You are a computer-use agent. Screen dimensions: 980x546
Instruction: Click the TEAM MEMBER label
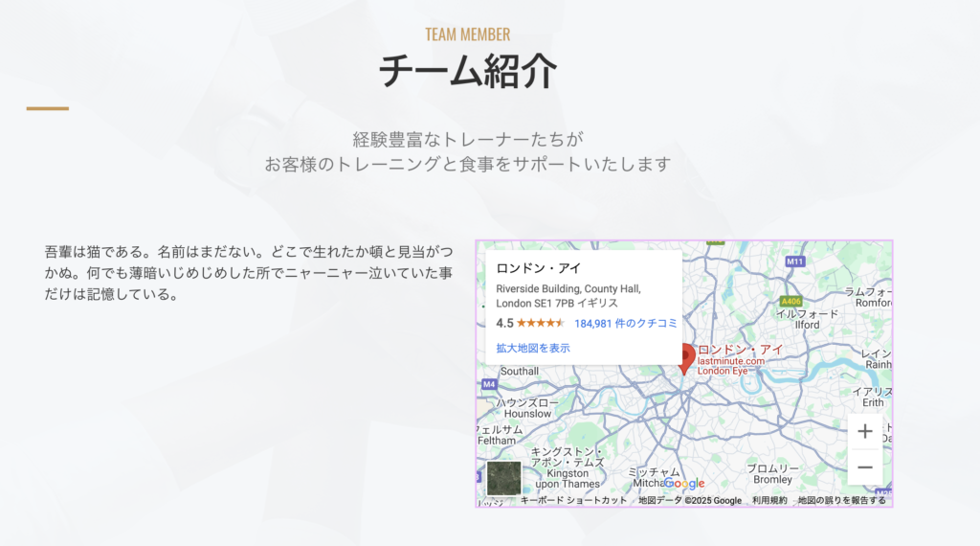click(x=467, y=34)
